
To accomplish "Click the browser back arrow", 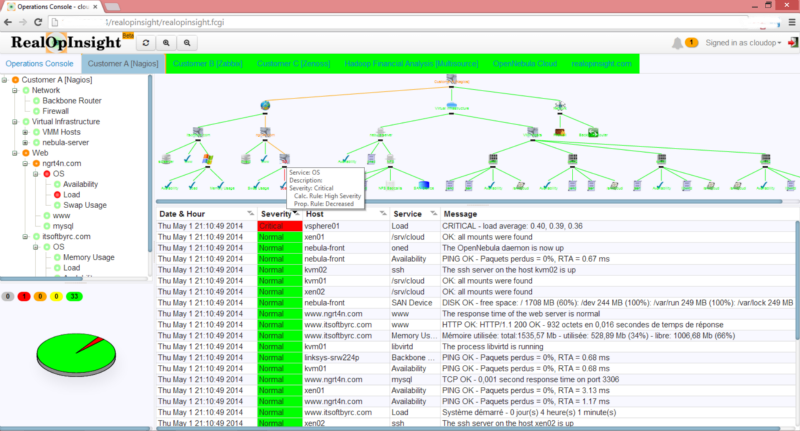I will click(8, 22).
